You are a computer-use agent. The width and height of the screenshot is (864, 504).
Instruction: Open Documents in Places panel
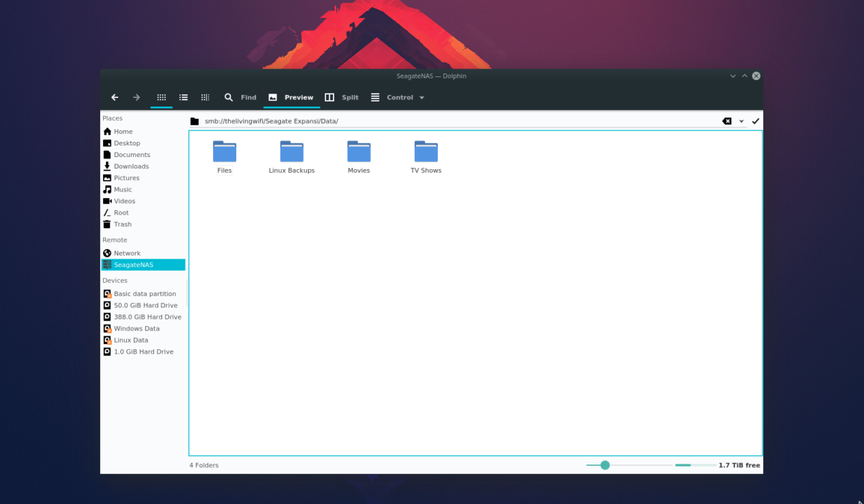click(x=143, y=155)
